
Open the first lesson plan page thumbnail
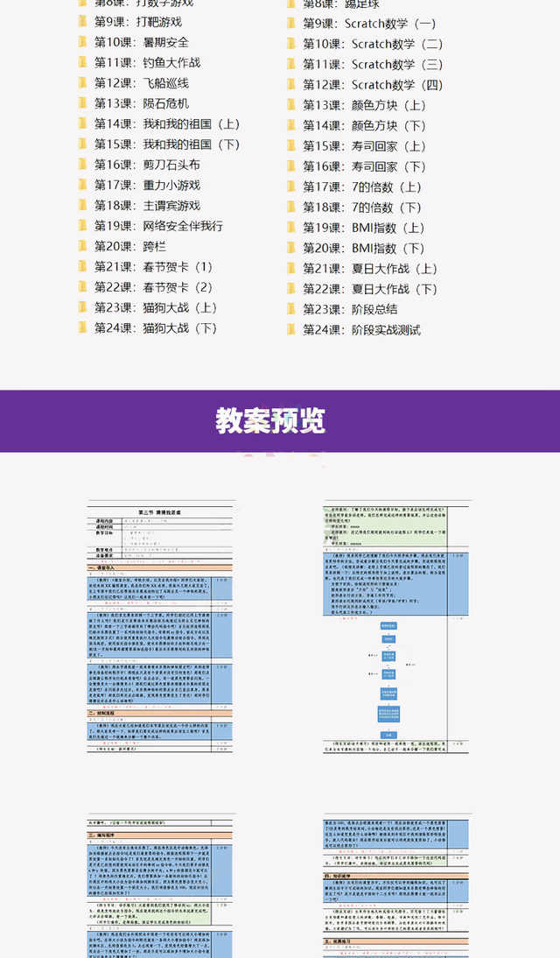click(x=161, y=626)
